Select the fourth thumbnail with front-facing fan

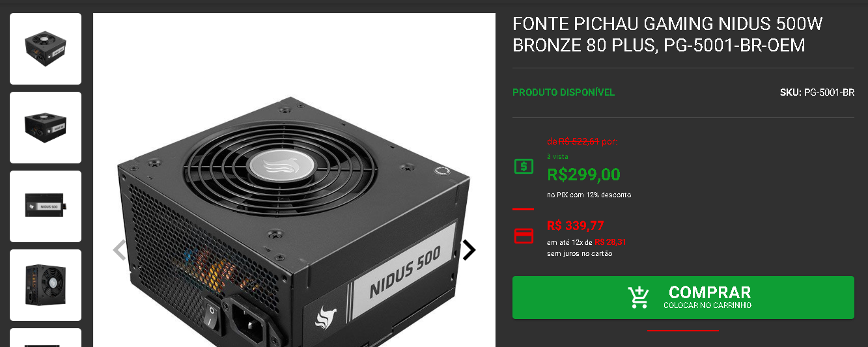46,285
